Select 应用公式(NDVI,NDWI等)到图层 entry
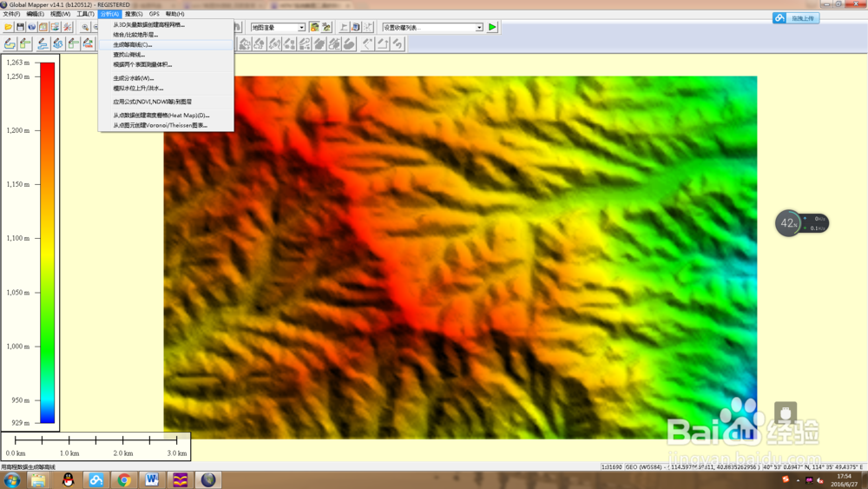 click(x=166, y=102)
